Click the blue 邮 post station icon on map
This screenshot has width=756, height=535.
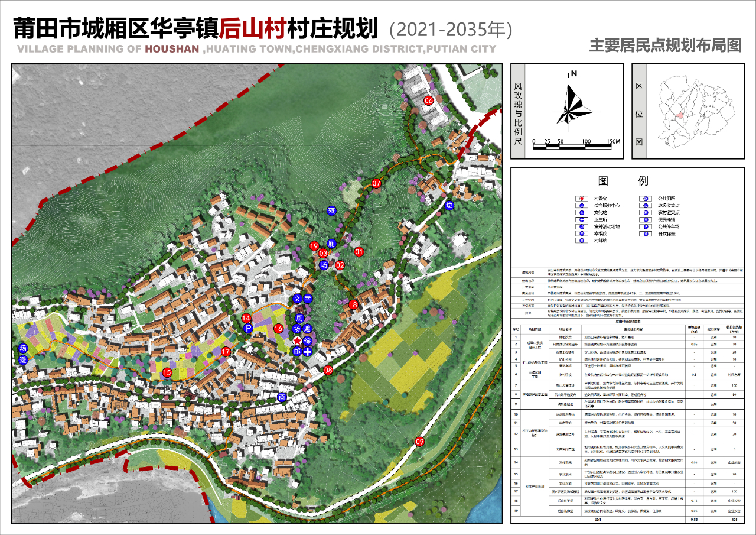pos(297,351)
